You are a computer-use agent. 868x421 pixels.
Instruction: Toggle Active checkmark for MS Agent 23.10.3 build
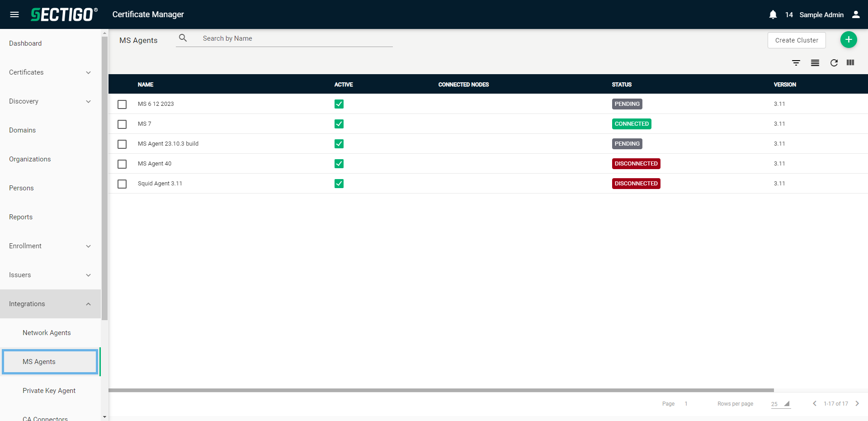coord(339,144)
